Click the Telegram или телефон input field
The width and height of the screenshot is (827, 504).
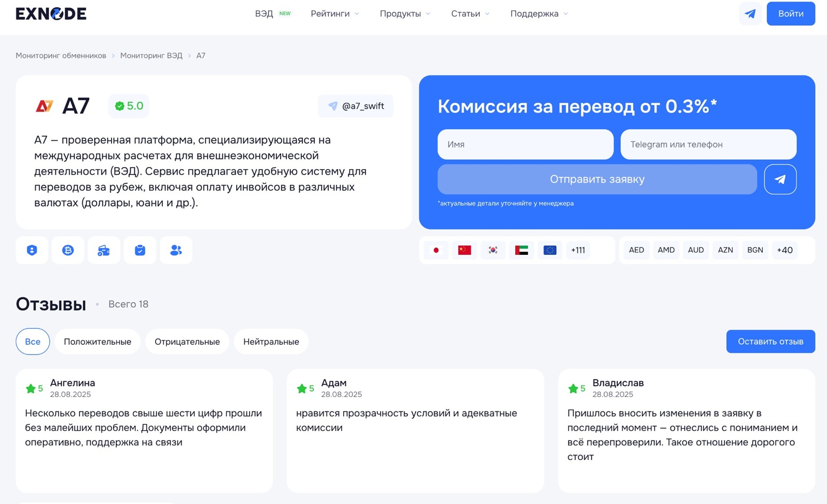click(709, 144)
